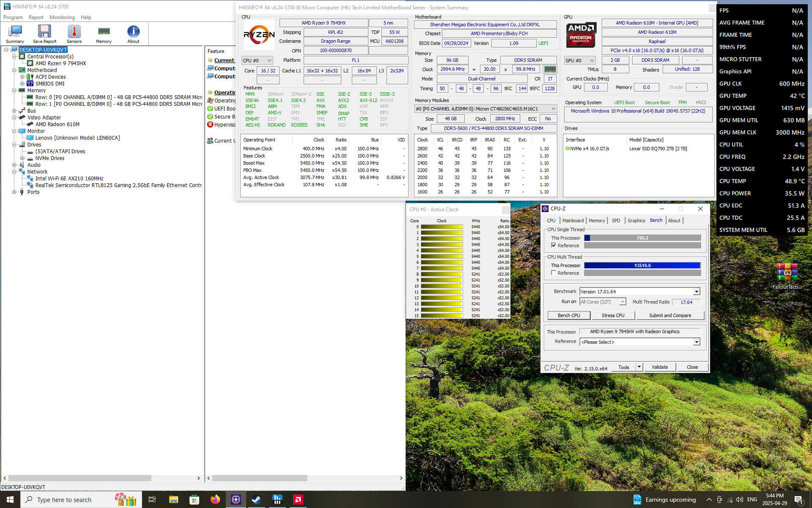
Task: Switch to HWiNFO via its taskbar icon
Action: (277, 500)
